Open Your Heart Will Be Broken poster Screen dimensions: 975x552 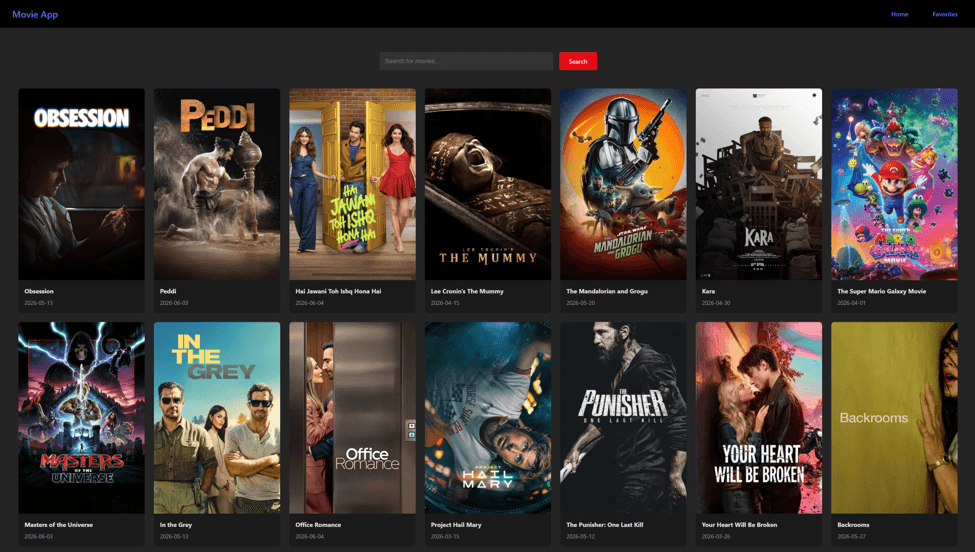(759, 418)
